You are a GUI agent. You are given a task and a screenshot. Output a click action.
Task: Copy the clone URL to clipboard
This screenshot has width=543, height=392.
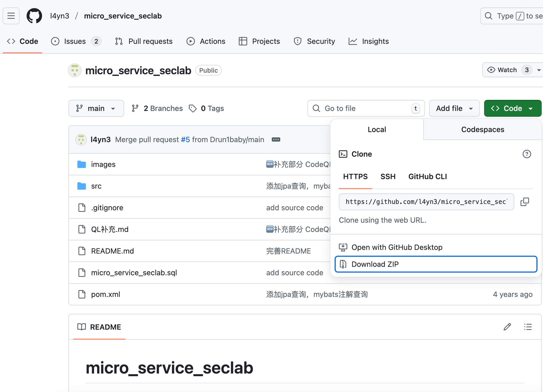[525, 202]
